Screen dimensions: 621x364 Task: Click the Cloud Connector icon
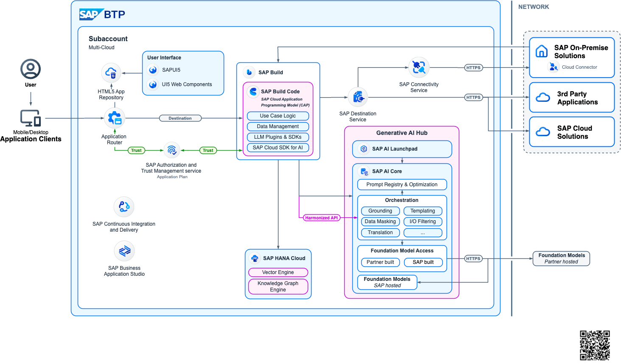(554, 67)
